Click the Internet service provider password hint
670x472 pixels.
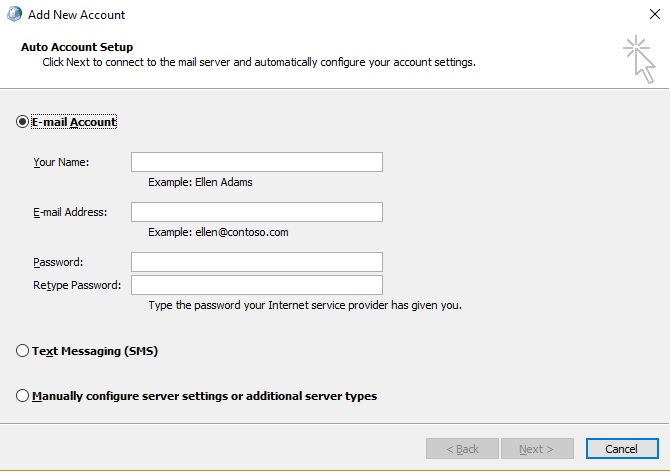304,305
